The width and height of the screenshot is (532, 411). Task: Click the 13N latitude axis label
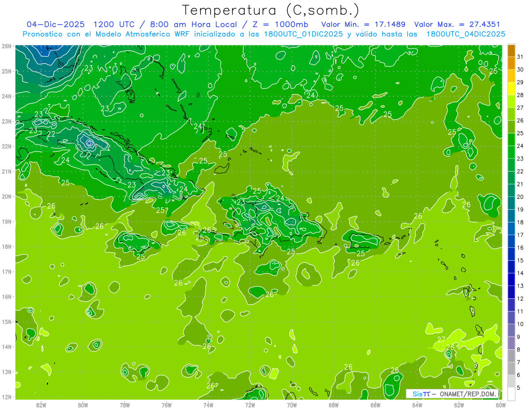(7, 372)
